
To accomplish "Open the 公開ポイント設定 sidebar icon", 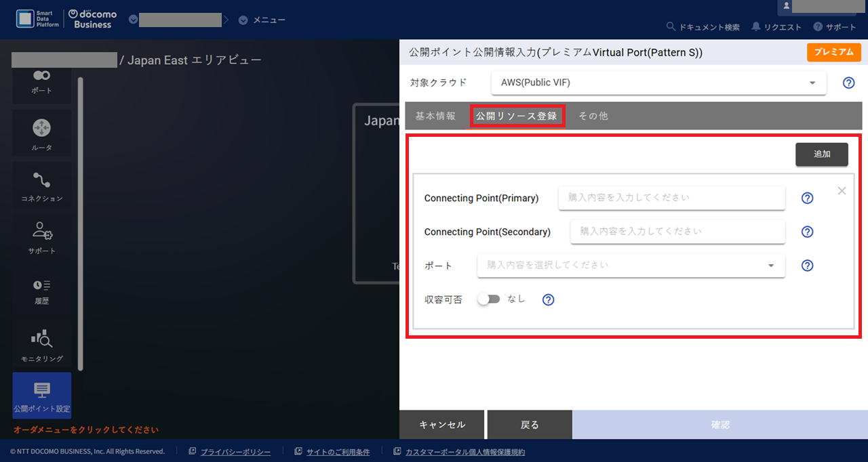I will pos(42,395).
